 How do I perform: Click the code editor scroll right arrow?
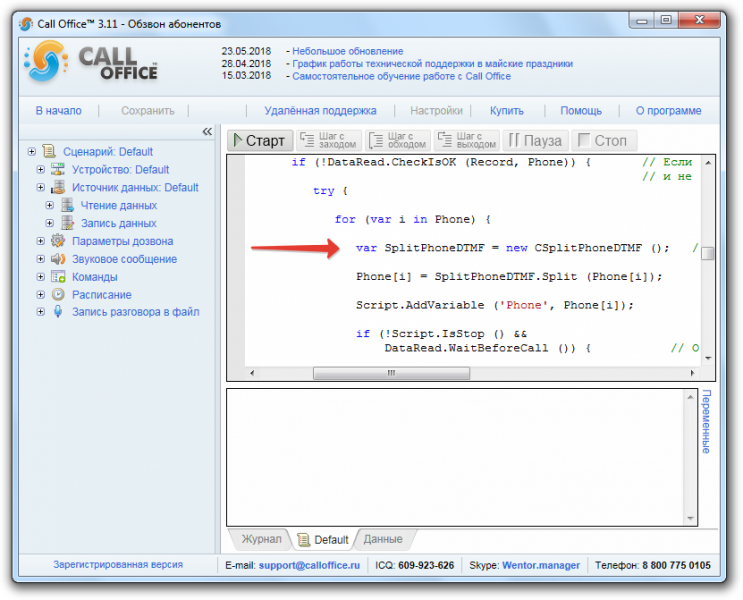692,373
